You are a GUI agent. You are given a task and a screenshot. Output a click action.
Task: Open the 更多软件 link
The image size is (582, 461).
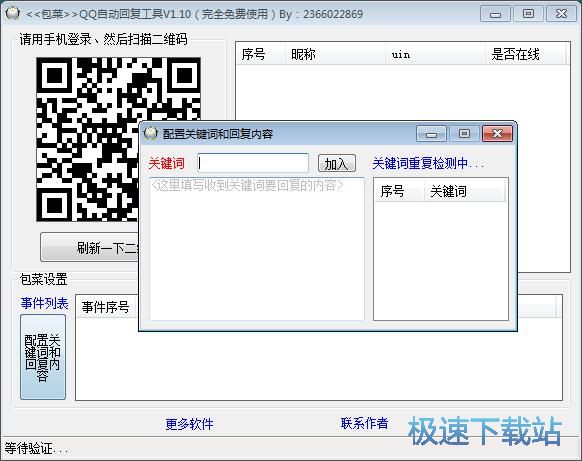[189, 424]
